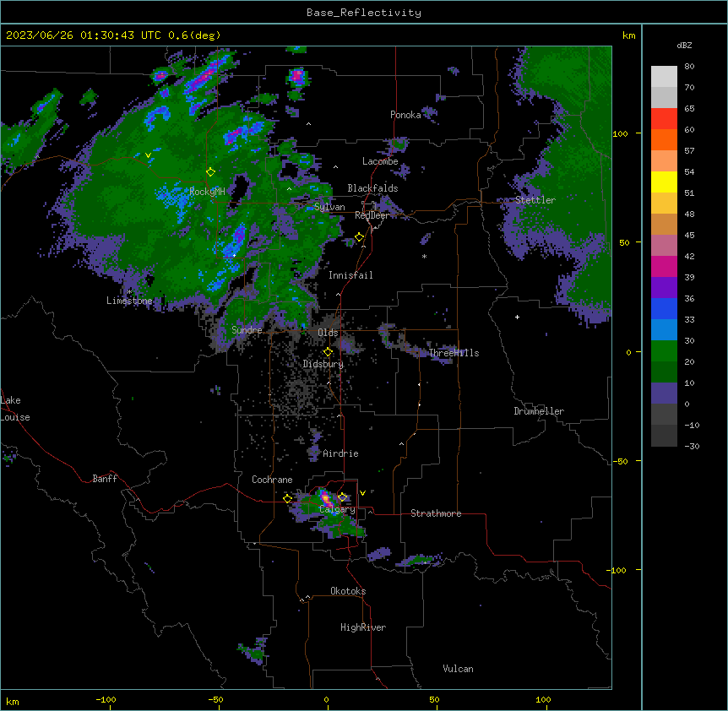
Task: Click the Lake Louise label
Action: click(x=15, y=409)
